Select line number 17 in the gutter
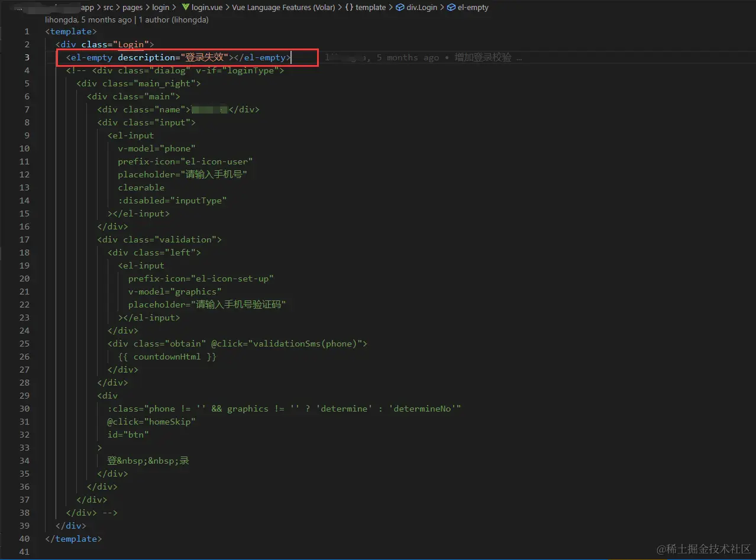 [24, 239]
